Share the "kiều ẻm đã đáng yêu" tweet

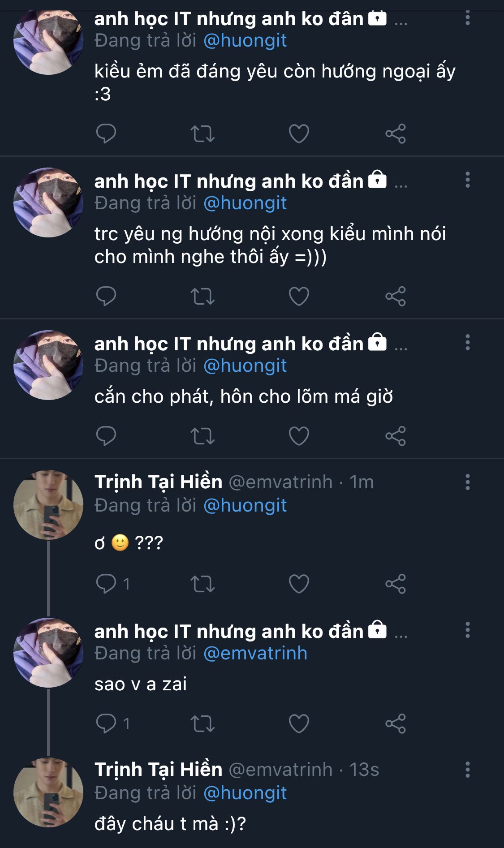point(396,133)
